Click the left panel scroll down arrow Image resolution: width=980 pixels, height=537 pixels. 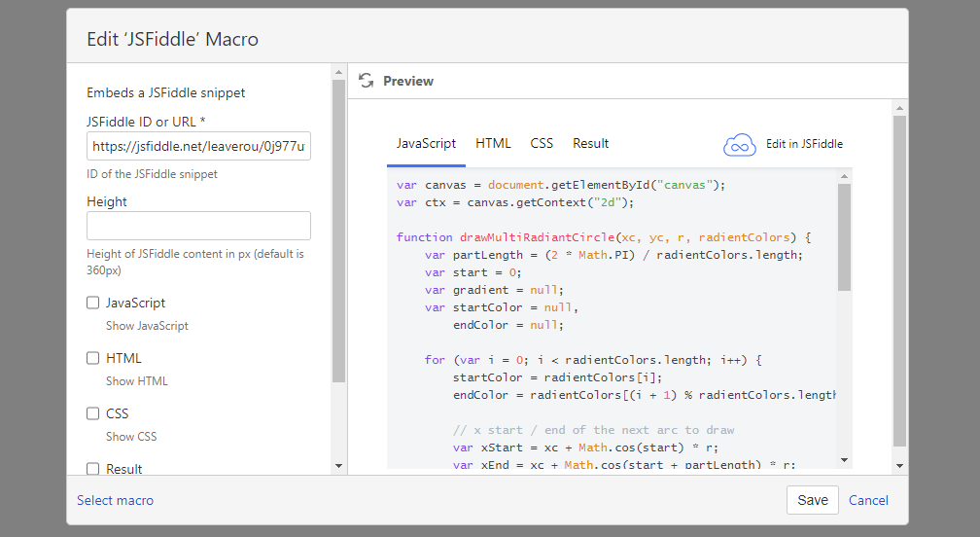click(338, 466)
